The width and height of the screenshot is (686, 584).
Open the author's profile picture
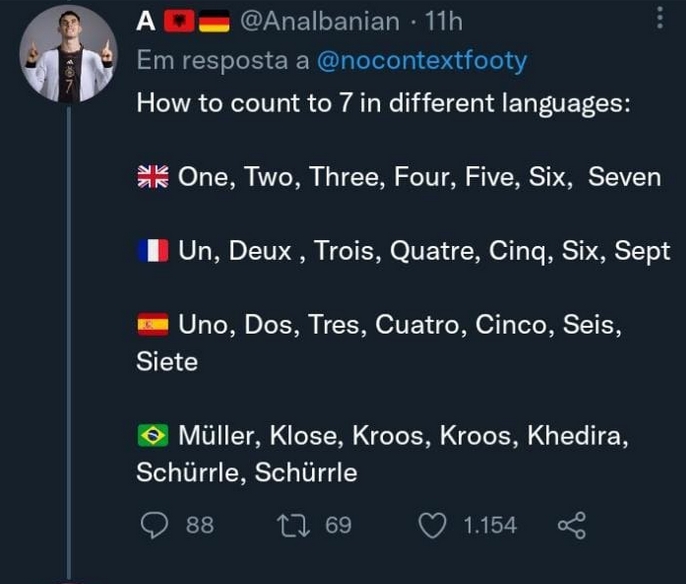pyautogui.click(x=67, y=55)
